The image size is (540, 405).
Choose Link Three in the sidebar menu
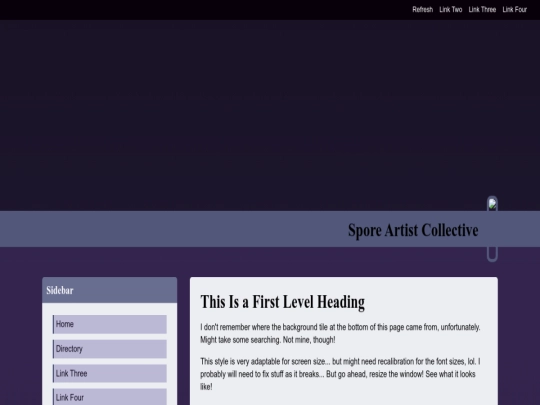coord(110,373)
